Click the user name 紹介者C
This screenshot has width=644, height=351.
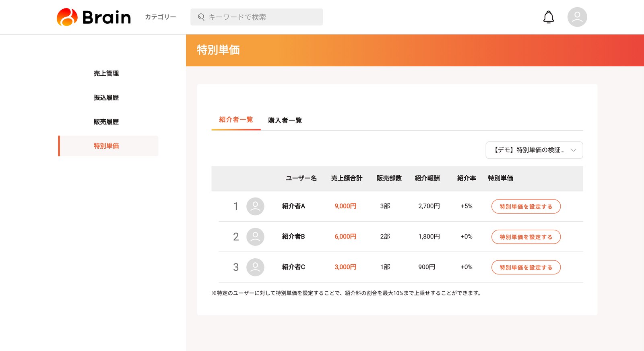click(293, 267)
